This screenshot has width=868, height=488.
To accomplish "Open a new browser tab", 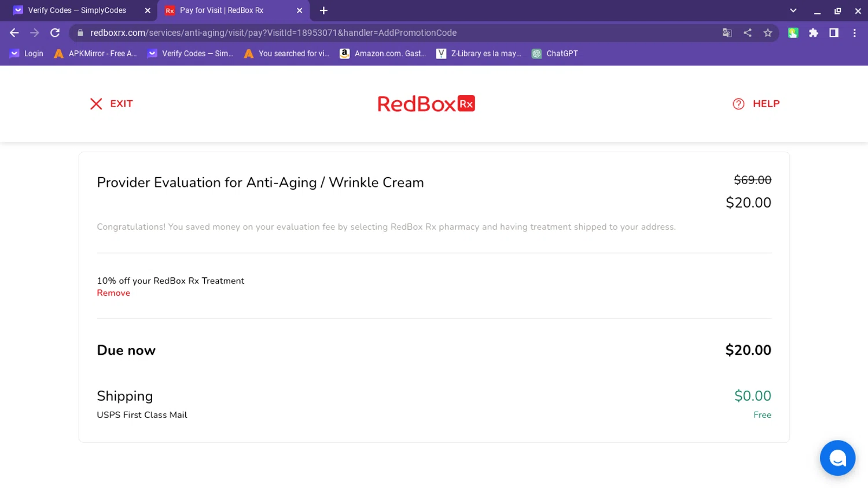I will [323, 10].
